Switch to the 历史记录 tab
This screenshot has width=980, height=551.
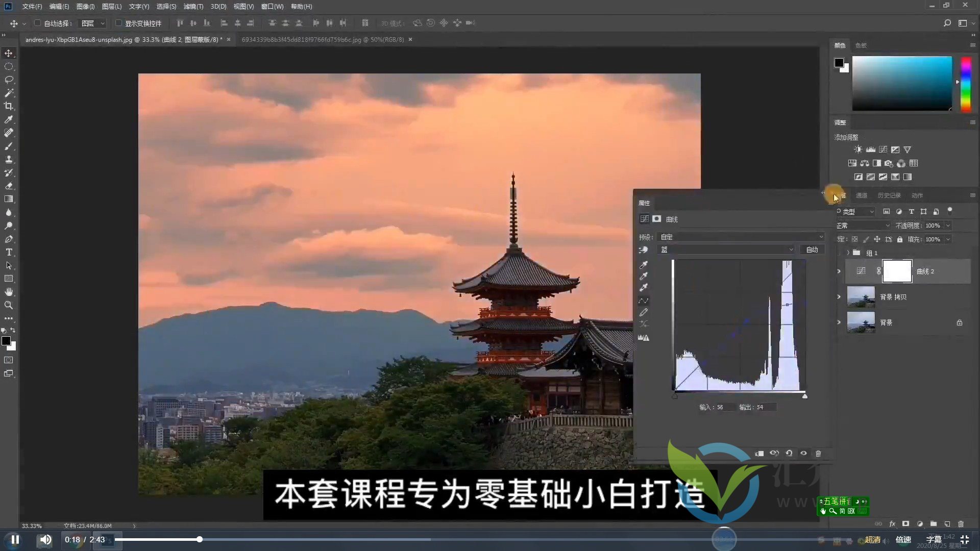(x=889, y=195)
